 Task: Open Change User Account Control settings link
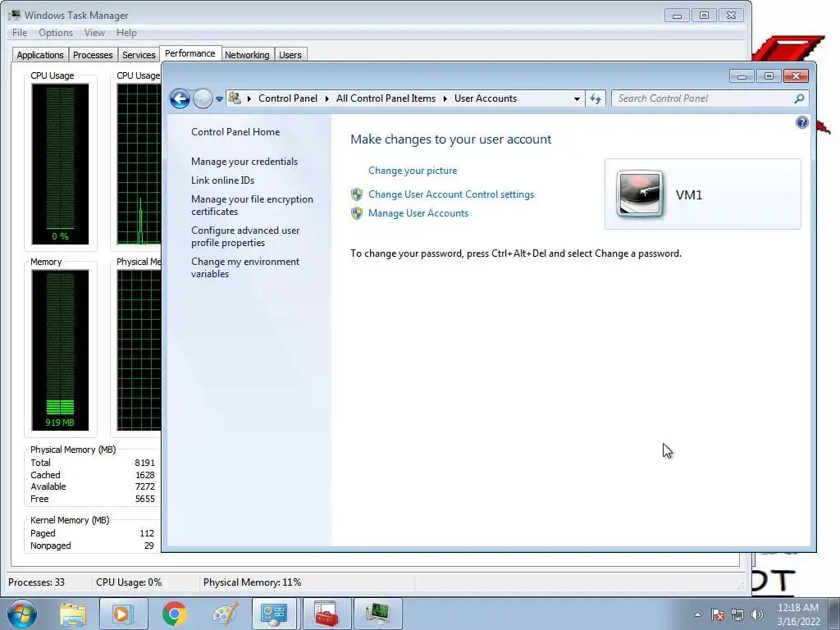pyautogui.click(x=451, y=194)
